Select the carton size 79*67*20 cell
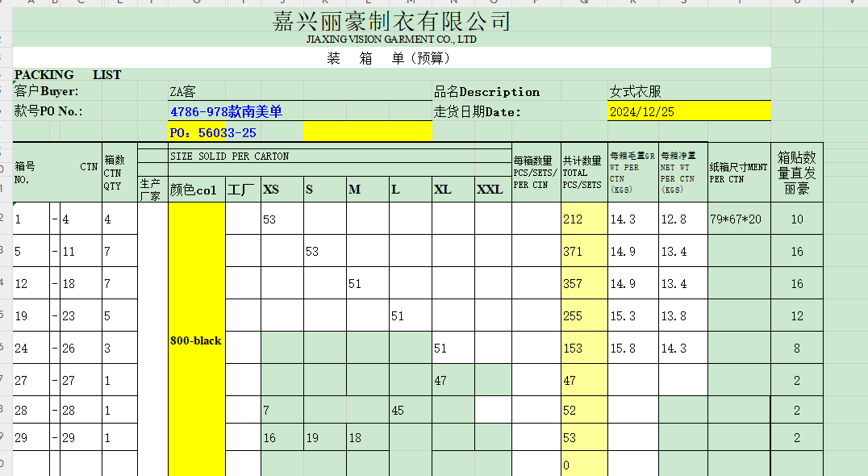 [x=738, y=219]
